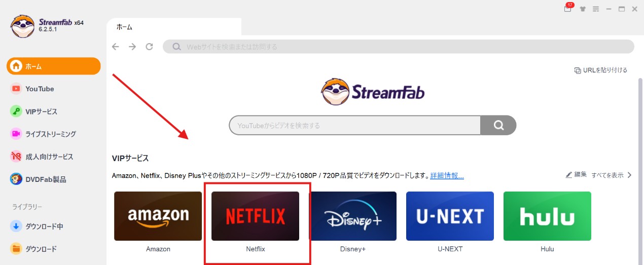This screenshot has width=644, height=265.
Task: Open the 詳細情報 link
Action: pos(447,176)
